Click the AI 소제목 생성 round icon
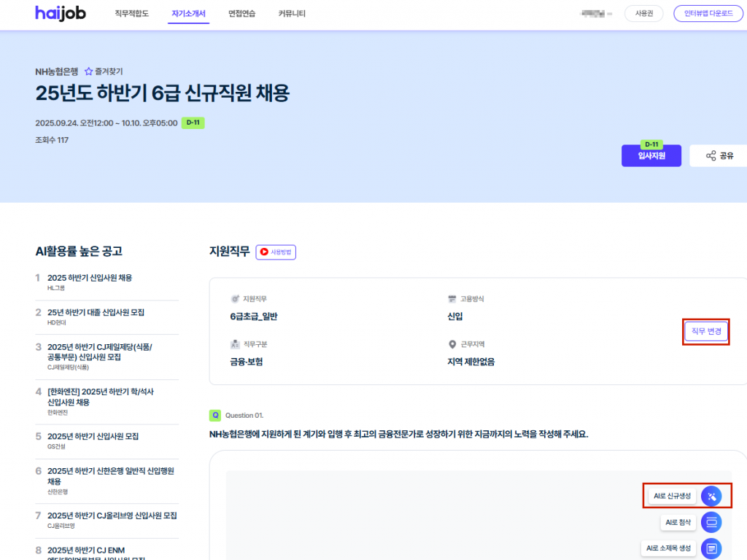The height and width of the screenshot is (560, 747). 711,548
